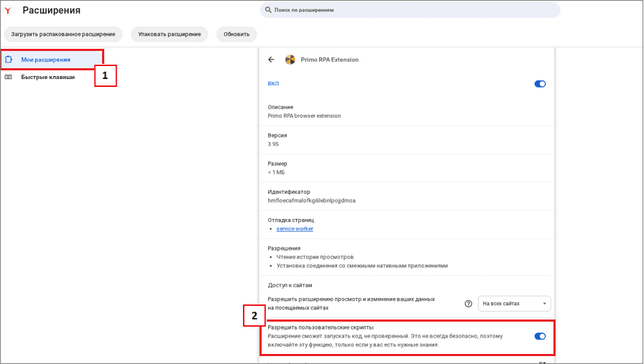Click the keyboard icon beside Быстрые клавиши

(8, 77)
